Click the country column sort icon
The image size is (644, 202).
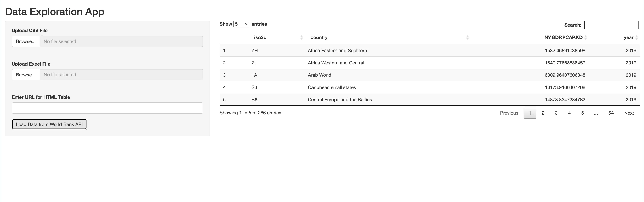click(467, 38)
